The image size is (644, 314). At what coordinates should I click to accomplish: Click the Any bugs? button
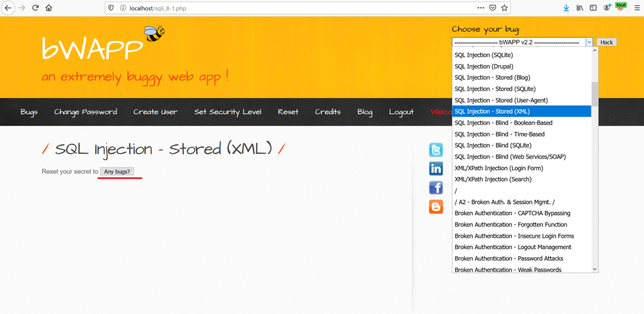pyautogui.click(x=117, y=171)
